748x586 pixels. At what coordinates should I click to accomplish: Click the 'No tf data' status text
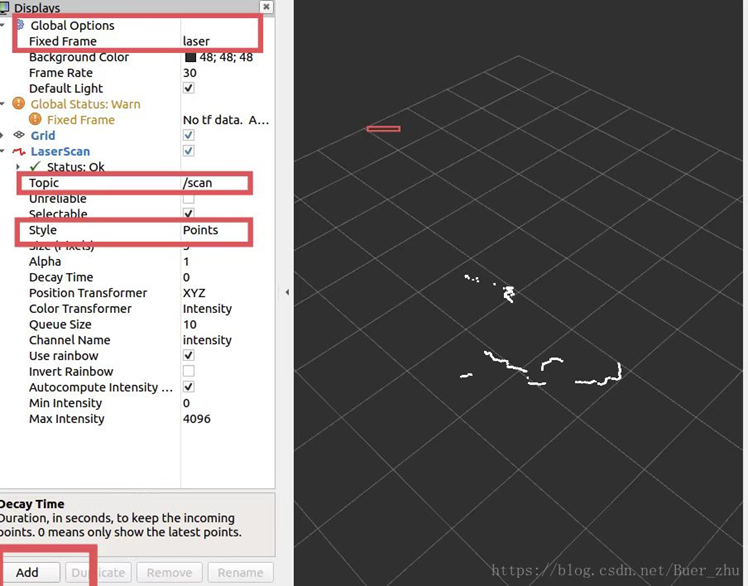[x=226, y=120]
